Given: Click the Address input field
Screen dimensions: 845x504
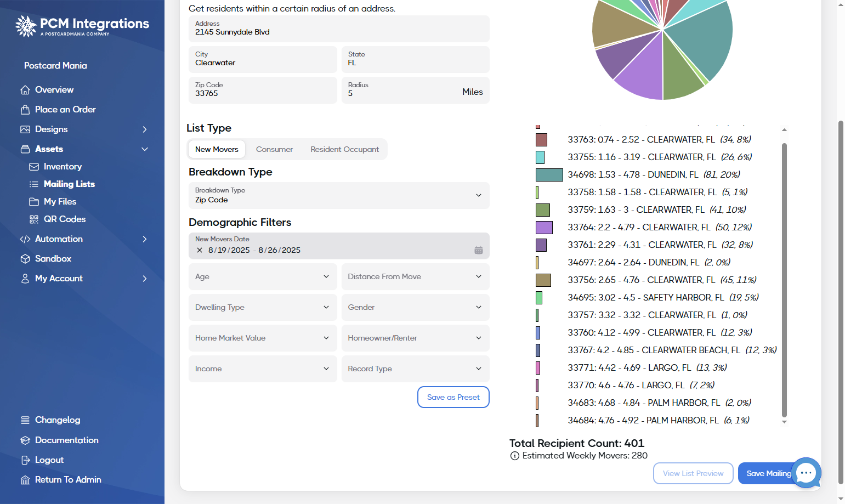Looking at the screenshot, I should coord(339,29).
